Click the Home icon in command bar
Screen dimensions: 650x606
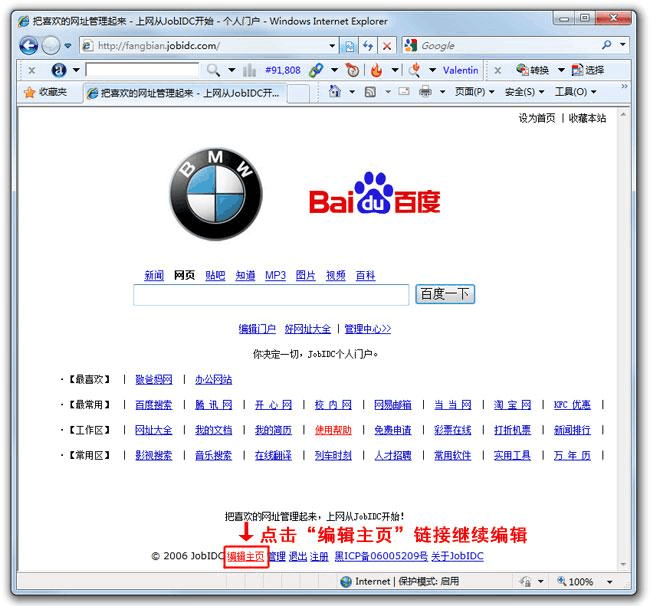(x=336, y=92)
